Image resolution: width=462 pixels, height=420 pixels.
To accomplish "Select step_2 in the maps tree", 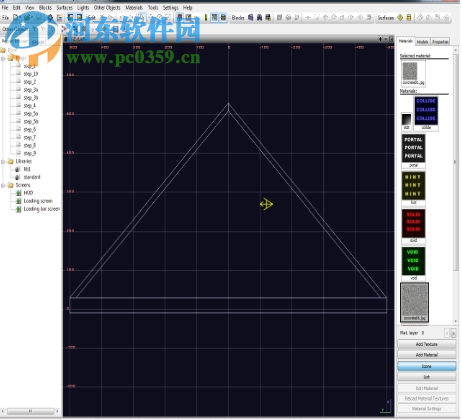I will coord(30,82).
